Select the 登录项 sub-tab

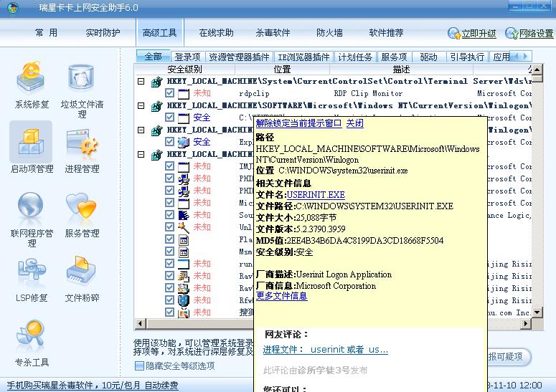point(187,57)
